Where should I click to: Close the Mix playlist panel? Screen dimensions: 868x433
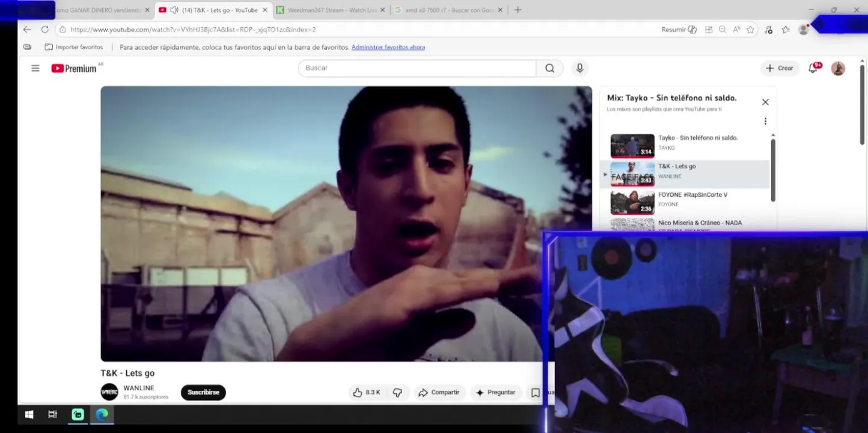[x=765, y=102]
